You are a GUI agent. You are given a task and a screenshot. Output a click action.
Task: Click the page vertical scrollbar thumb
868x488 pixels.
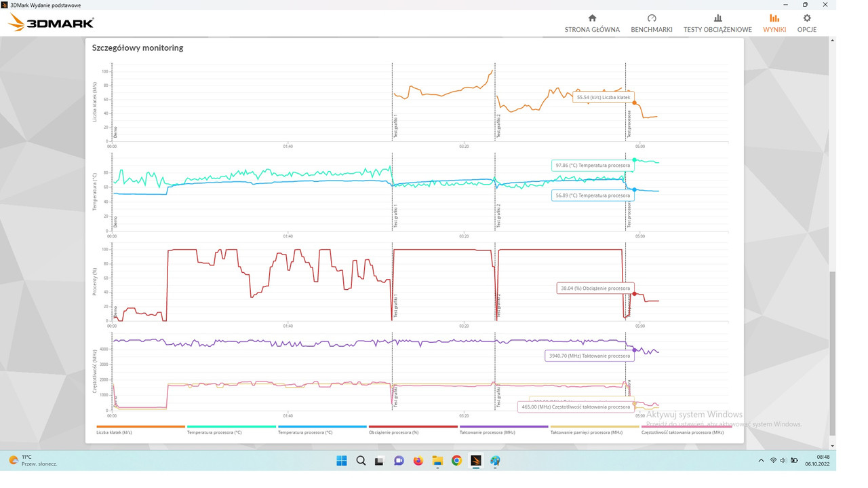[x=832, y=354]
